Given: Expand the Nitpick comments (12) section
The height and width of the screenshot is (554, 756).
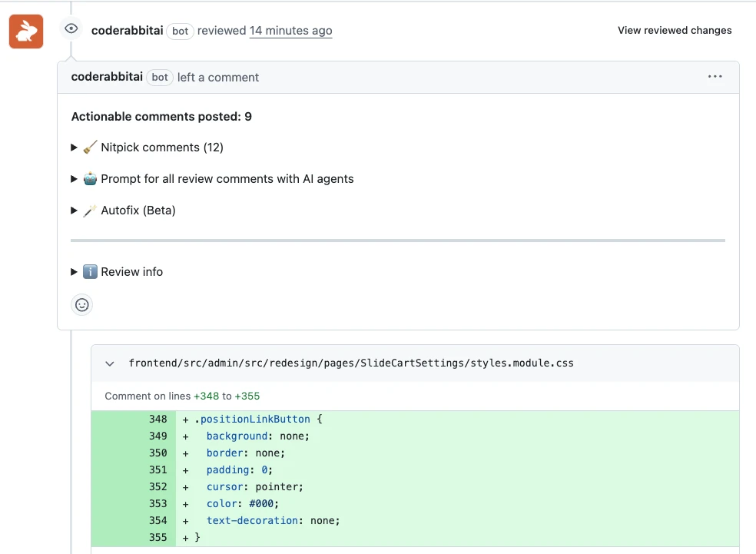Looking at the screenshot, I should coord(74,147).
